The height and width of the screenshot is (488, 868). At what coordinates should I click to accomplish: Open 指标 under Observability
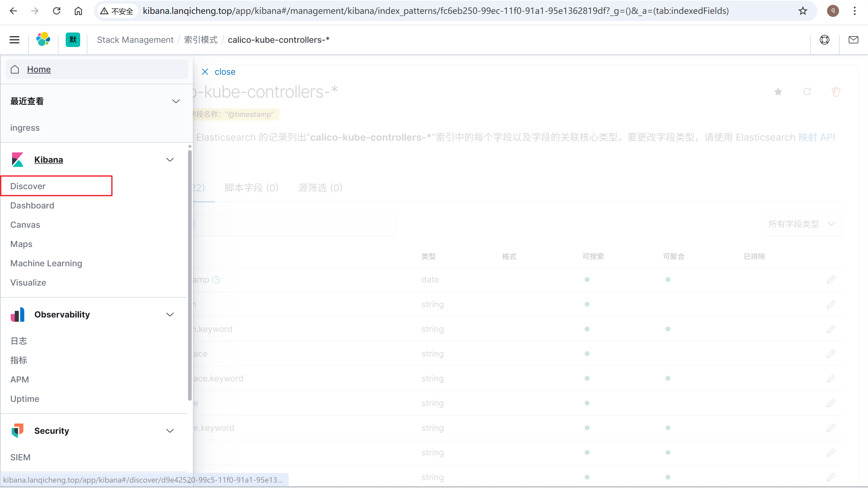tap(18, 360)
